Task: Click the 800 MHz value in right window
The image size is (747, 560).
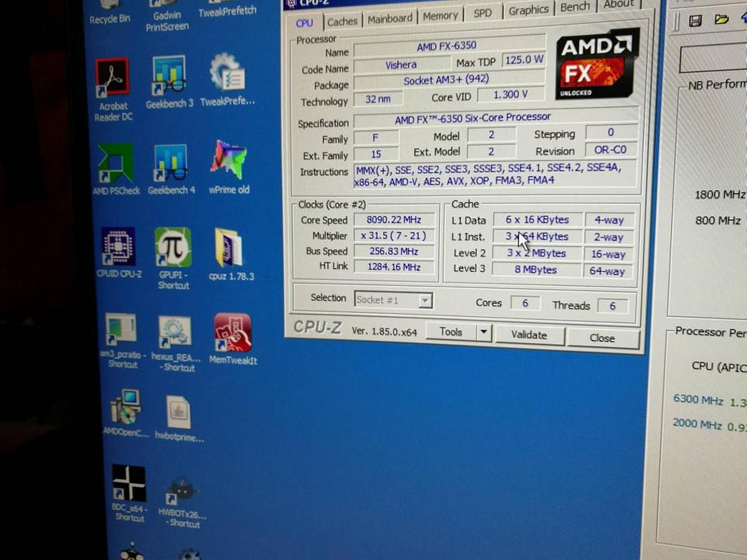Action: pyautogui.click(x=718, y=221)
